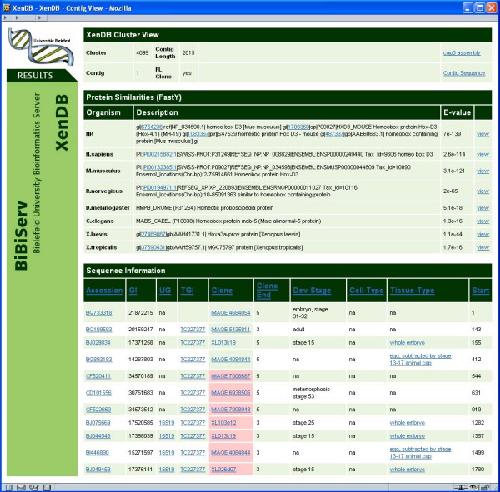Expand the first collapsed toolbar arrow

click(5, 18)
